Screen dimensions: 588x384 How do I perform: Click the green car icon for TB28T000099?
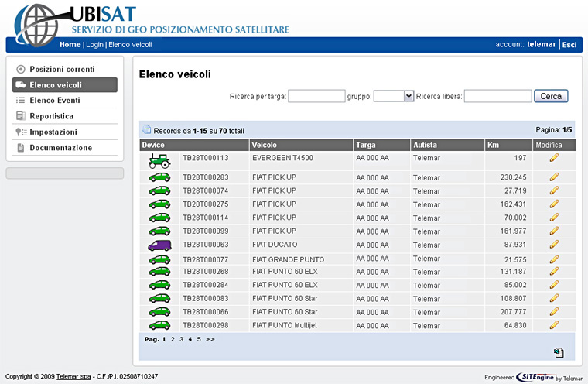click(x=159, y=231)
